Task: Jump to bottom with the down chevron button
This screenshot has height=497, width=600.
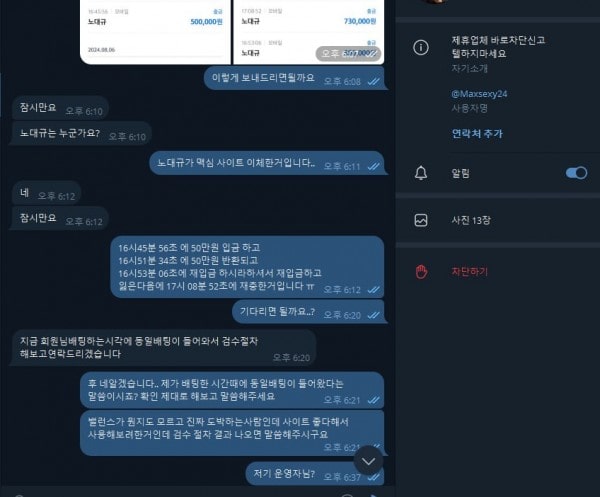Action: click(368, 461)
